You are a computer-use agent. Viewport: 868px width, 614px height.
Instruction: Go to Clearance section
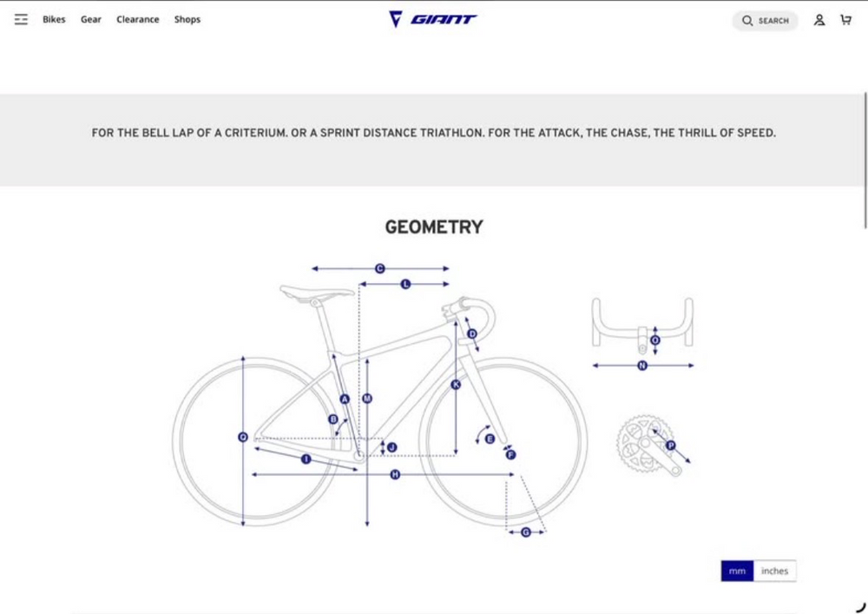[138, 19]
